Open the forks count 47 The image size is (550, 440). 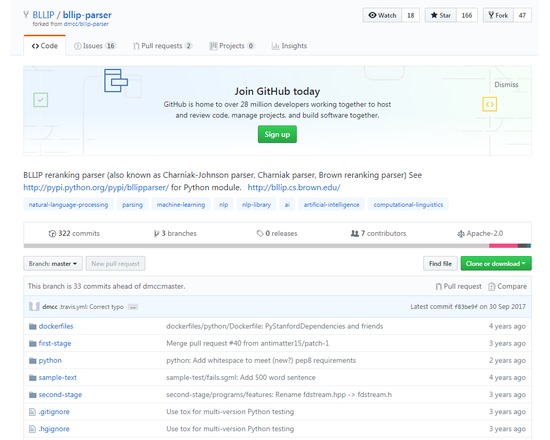[x=522, y=15]
